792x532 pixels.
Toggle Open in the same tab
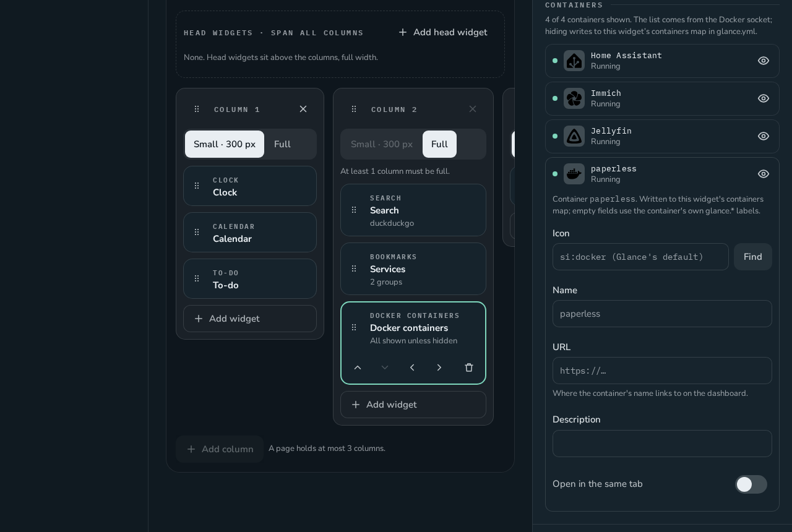click(x=751, y=484)
